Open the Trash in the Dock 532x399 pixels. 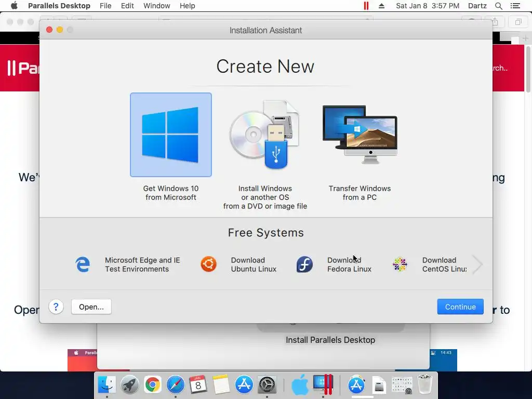pyautogui.click(x=424, y=384)
